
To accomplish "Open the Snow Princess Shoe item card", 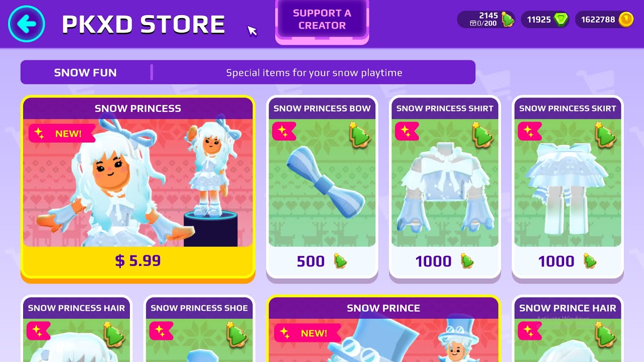I will click(199, 329).
